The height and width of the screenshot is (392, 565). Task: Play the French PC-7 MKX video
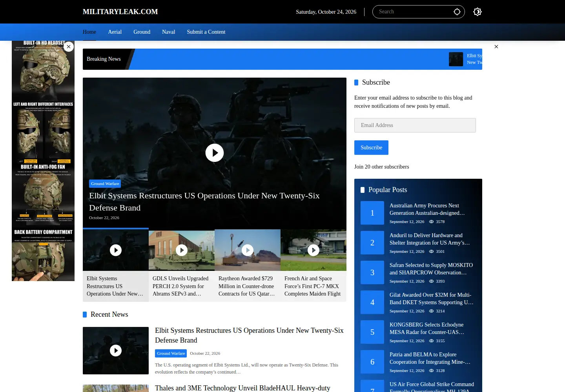[313, 250]
